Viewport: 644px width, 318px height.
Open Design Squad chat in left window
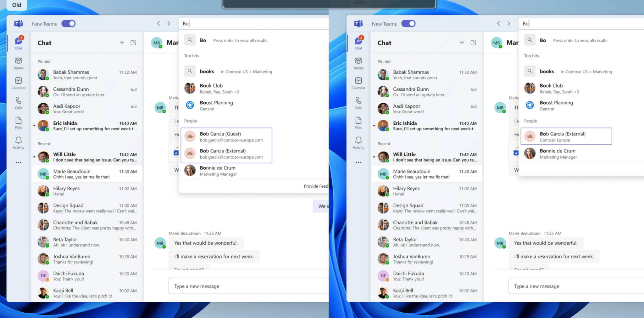coord(87,208)
